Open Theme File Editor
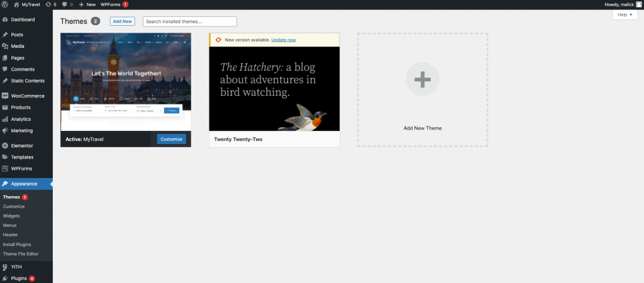 coord(21,254)
